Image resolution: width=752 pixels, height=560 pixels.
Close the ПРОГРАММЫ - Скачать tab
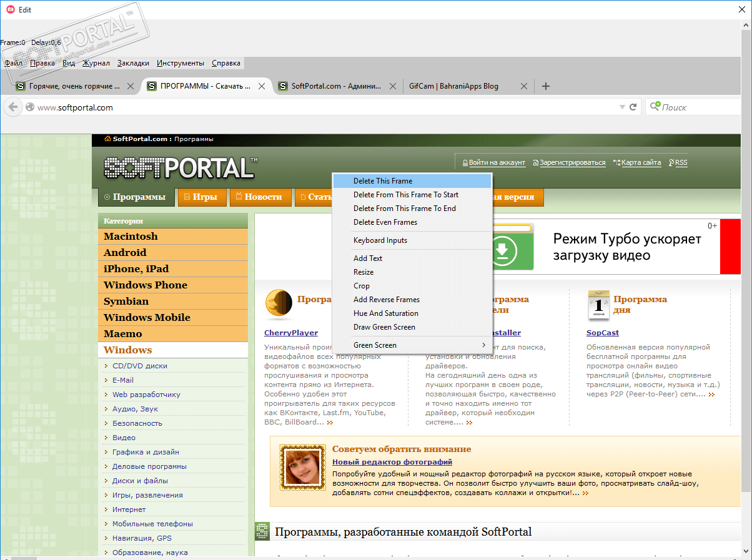(262, 86)
